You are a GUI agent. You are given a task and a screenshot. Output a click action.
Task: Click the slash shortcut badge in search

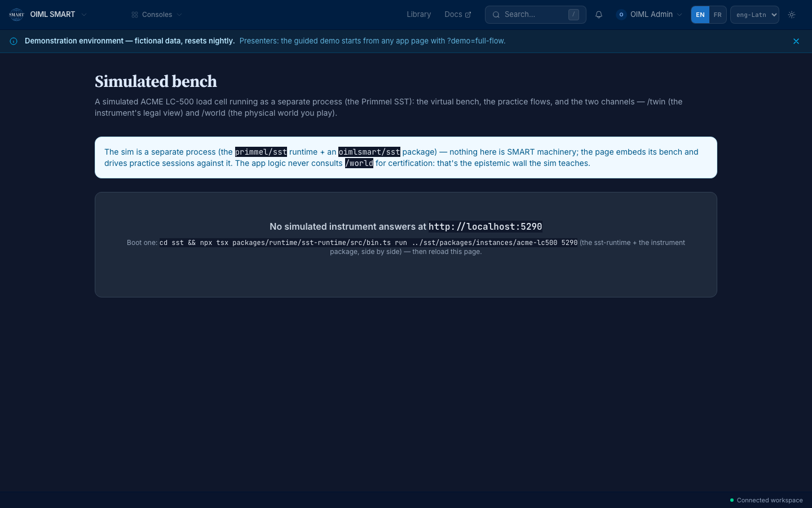573,15
